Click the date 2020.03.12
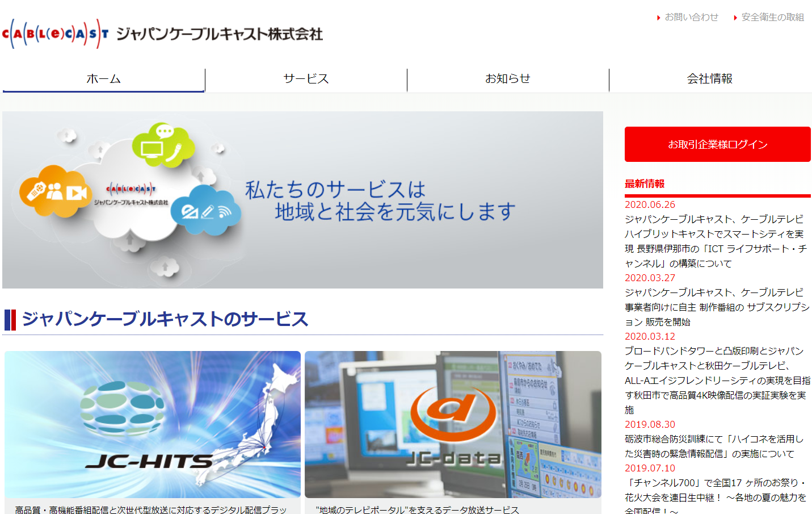 pyautogui.click(x=650, y=336)
